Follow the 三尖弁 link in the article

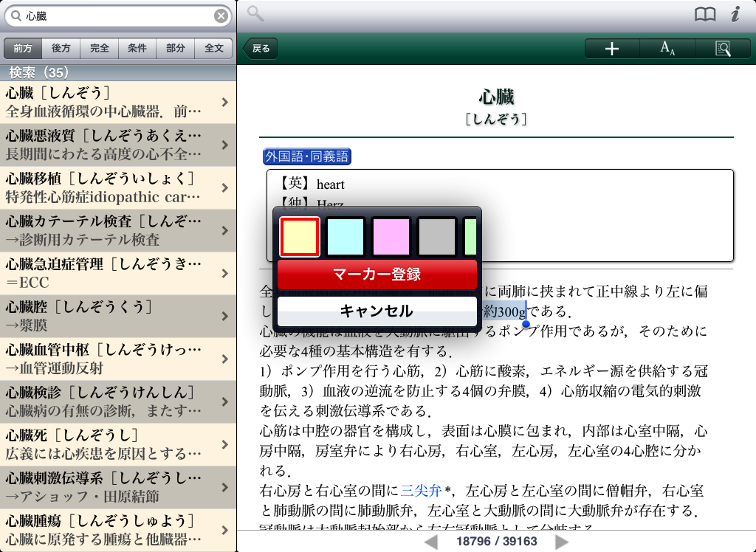421,490
